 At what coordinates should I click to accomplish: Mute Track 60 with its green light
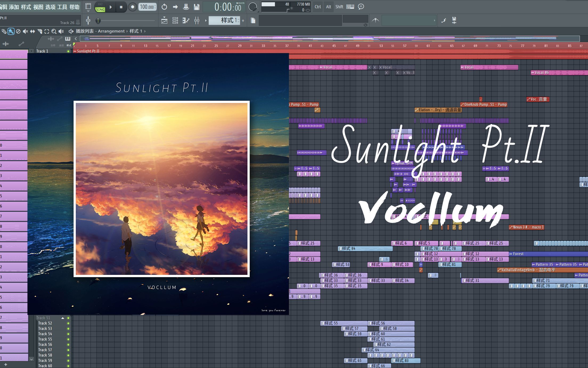pos(68,366)
